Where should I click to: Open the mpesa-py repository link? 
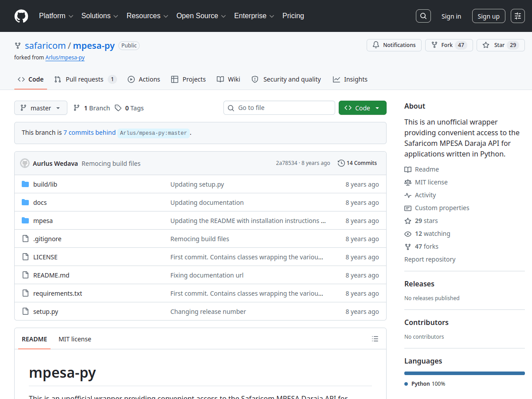94,46
